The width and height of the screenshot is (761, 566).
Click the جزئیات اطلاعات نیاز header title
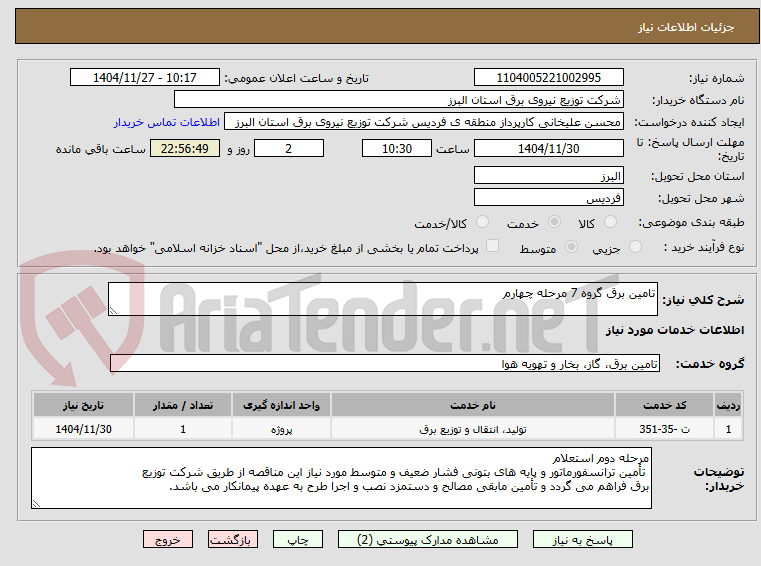686,27
